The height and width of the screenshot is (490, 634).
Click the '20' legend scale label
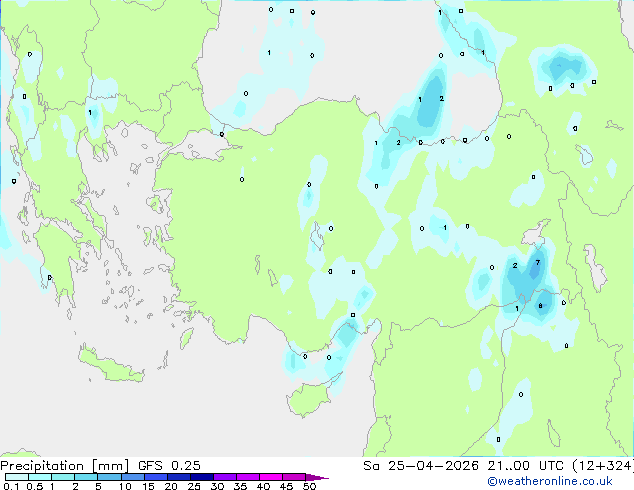point(171,486)
